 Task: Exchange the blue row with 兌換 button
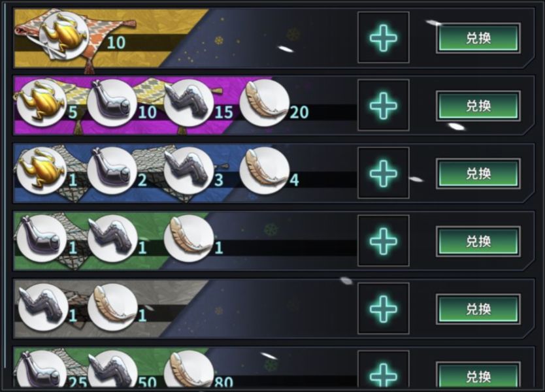(478, 173)
